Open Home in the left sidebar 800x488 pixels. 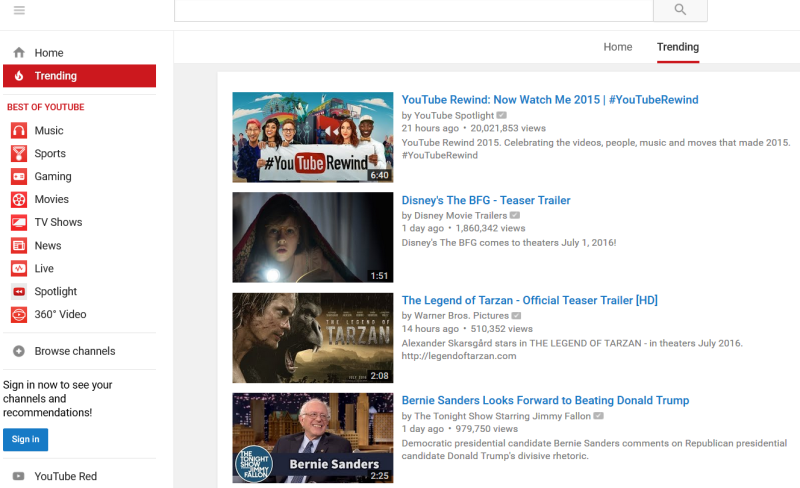[x=49, y=53]
